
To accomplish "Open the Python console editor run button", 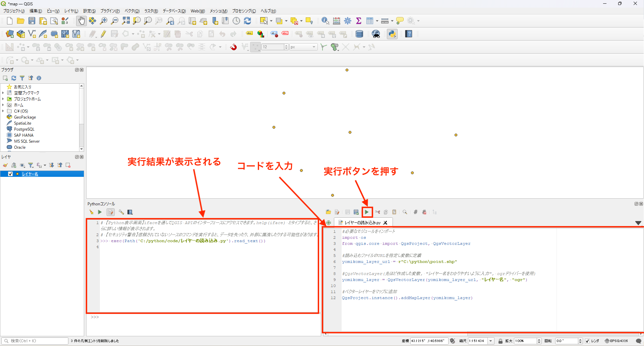I will point(367,212).
